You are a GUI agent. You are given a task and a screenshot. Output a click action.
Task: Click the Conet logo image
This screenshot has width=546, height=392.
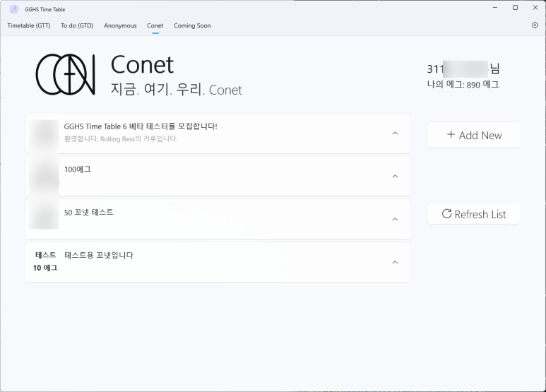click(66, 74)
